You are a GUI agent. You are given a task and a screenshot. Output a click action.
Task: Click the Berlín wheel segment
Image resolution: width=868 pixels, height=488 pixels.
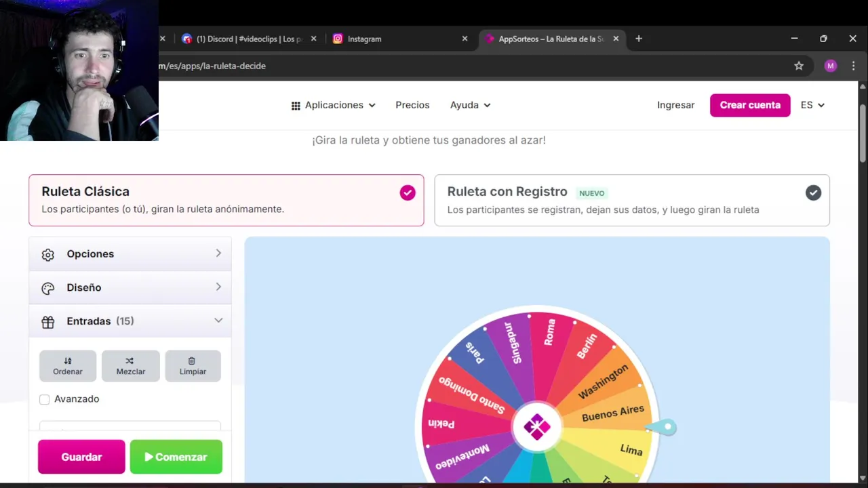[x=587, y=346]
